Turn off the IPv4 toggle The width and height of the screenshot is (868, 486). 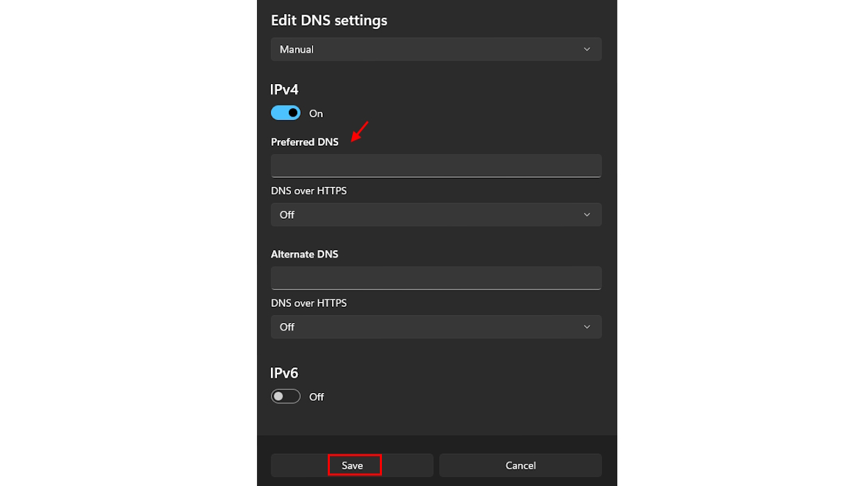point(285,112)
